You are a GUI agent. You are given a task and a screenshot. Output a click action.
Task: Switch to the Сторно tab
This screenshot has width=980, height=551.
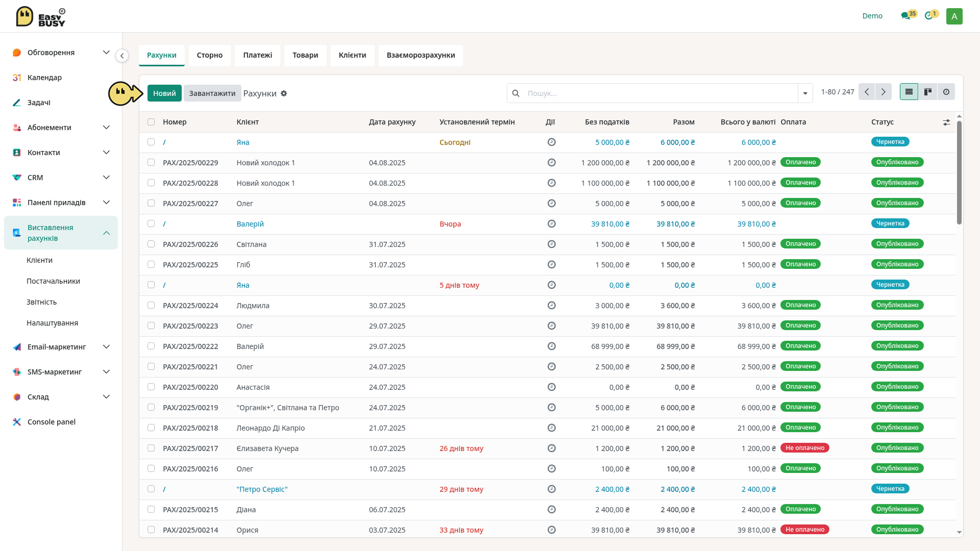click(x=210, y=55)
